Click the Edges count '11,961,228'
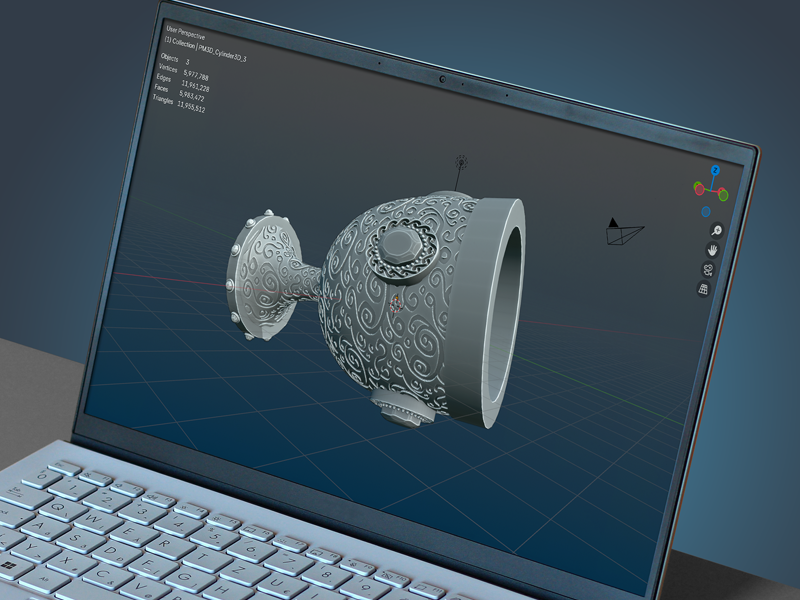The width and height of the screenshot is (800, 600). click(195, 86)
